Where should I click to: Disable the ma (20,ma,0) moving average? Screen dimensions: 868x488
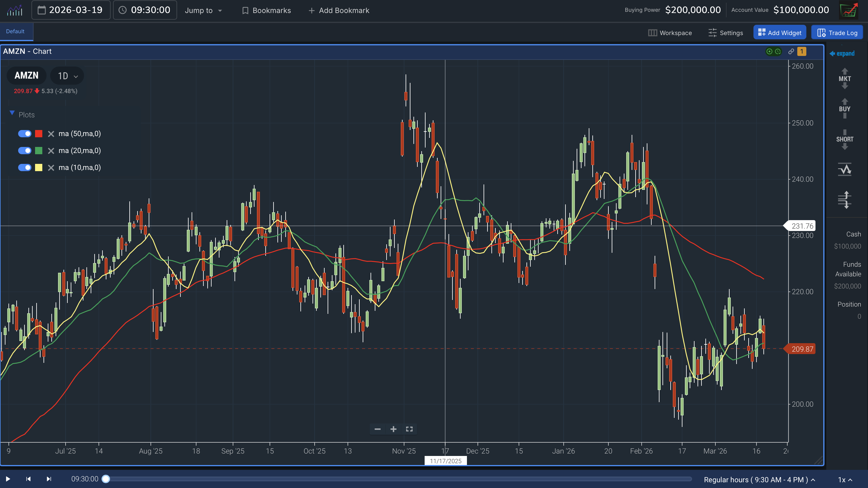click(x=24, y=150)
